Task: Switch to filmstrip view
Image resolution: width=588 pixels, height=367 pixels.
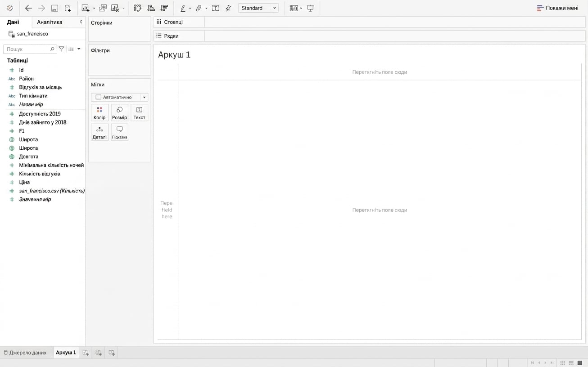Action: [x=571, y=363]
